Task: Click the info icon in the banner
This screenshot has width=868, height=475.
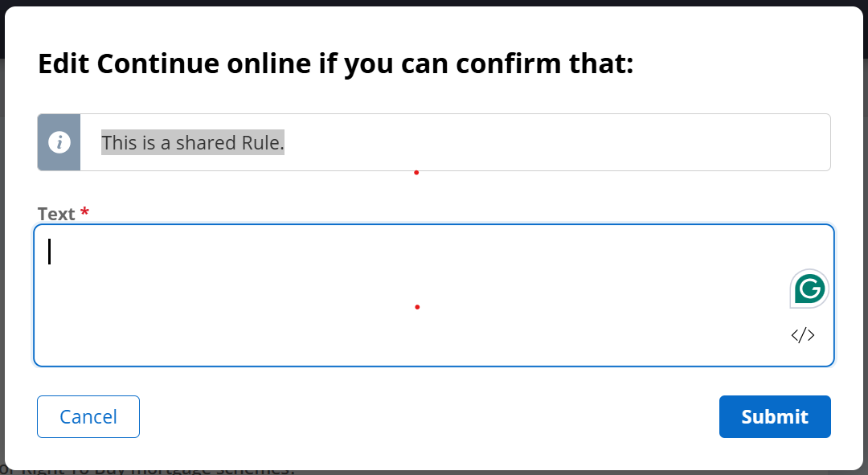Action: pos(59,142)
